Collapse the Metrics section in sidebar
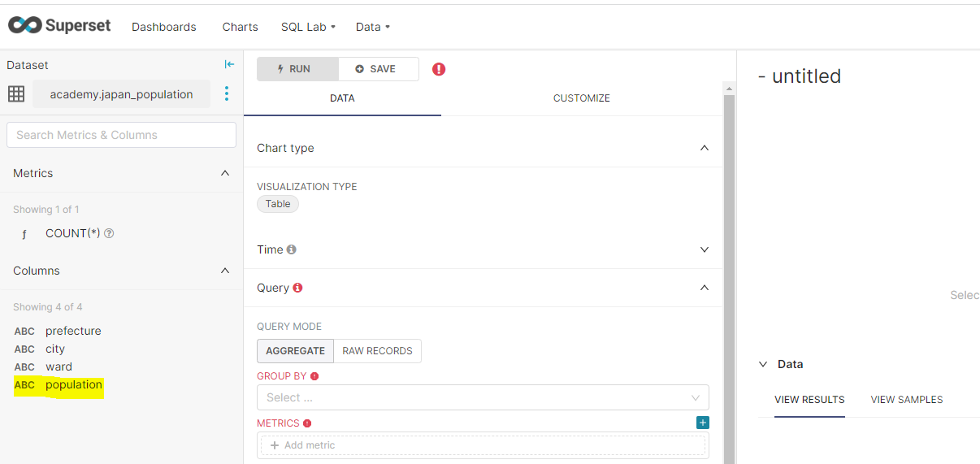This screenshot has width=980, height=464. (x=225, y=173)
